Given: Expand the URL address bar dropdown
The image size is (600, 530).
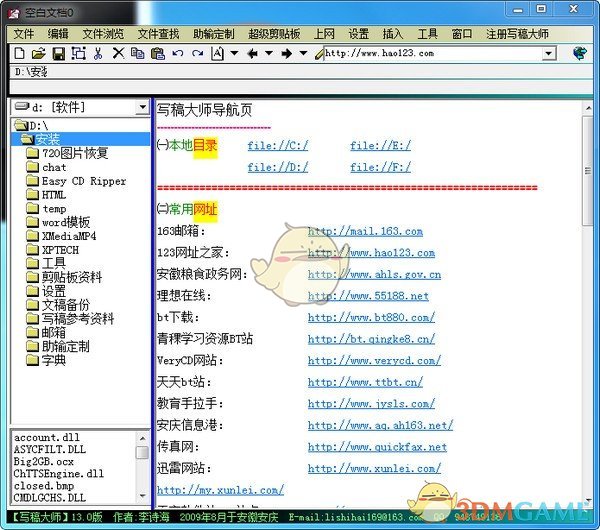Looking at the screenshot, I should coord(550,53).
